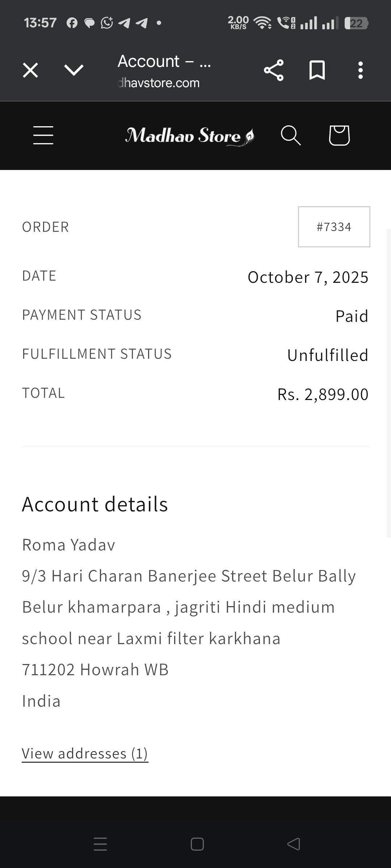The image size is (391, 868).
Task: Tap the Madhav Store logo
Action: pyautogui.click(x=190, y=136)
